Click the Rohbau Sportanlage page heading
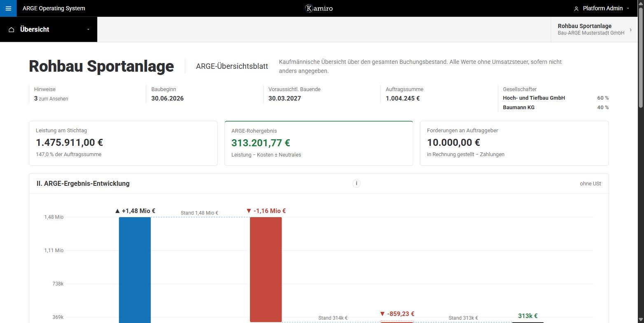This screenshot has width=644, height=323. (101, 66)
